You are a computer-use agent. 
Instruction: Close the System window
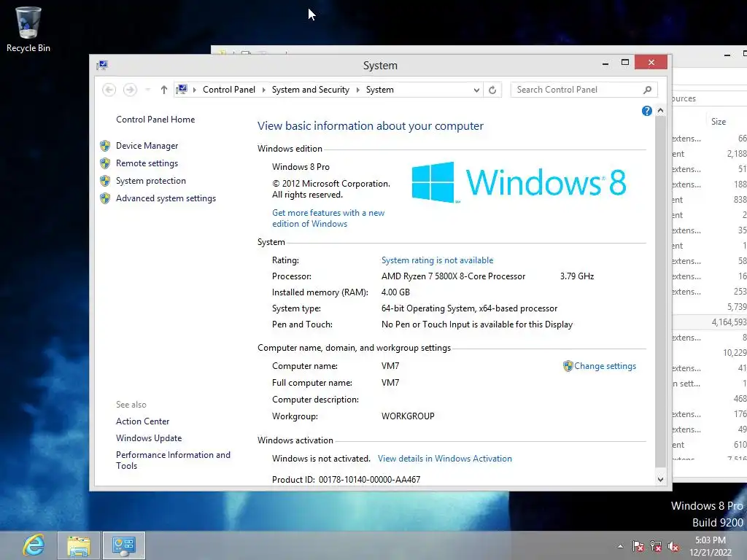[651, 63]
